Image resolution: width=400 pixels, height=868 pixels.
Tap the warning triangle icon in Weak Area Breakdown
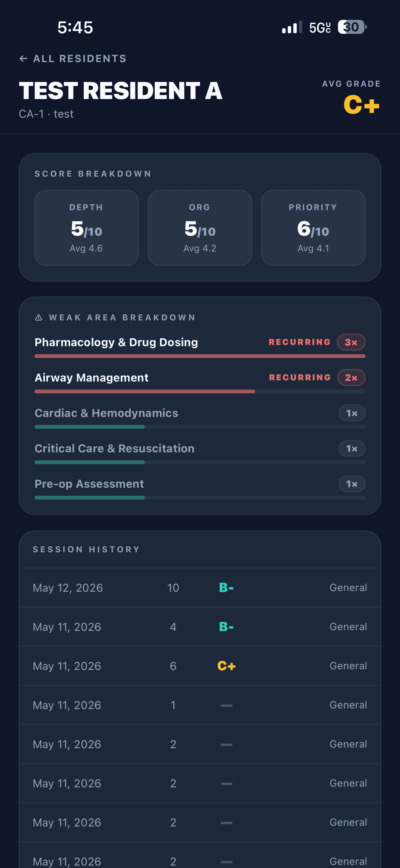pos(39,317)
